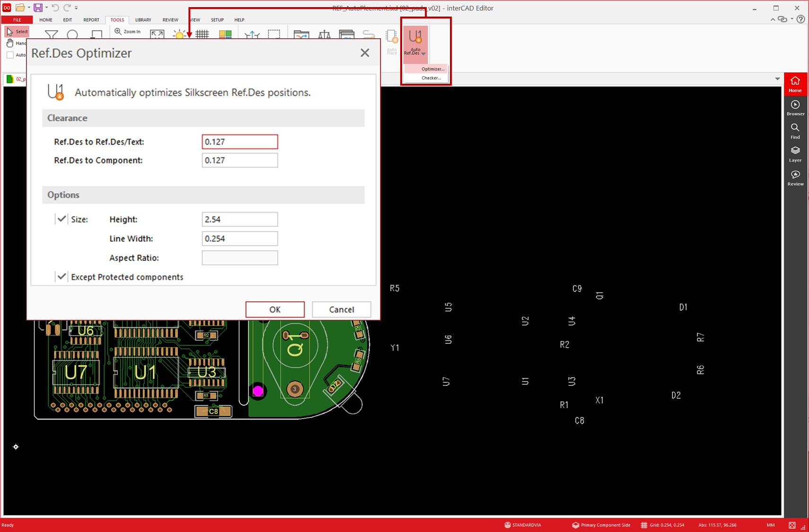Click the Aspect Ratio input field
This screenshot has height=532, width=809.
[240, 258]
